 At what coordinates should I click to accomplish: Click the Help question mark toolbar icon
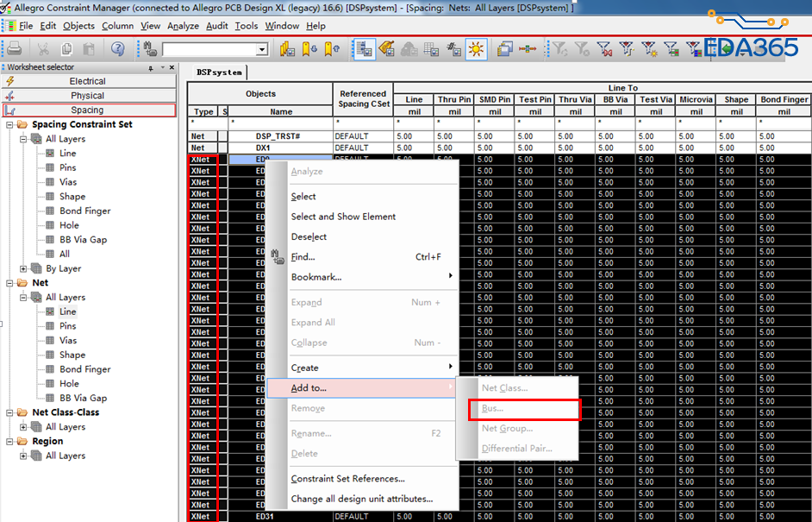(117, 49)
